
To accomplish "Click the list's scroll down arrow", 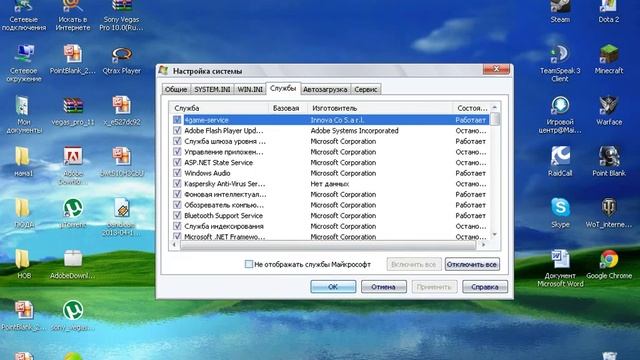I will click(x=495, y=234).
